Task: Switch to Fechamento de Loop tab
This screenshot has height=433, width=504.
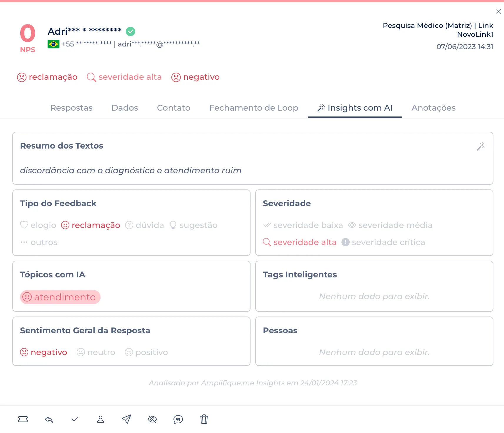Action: pos(253,108)
